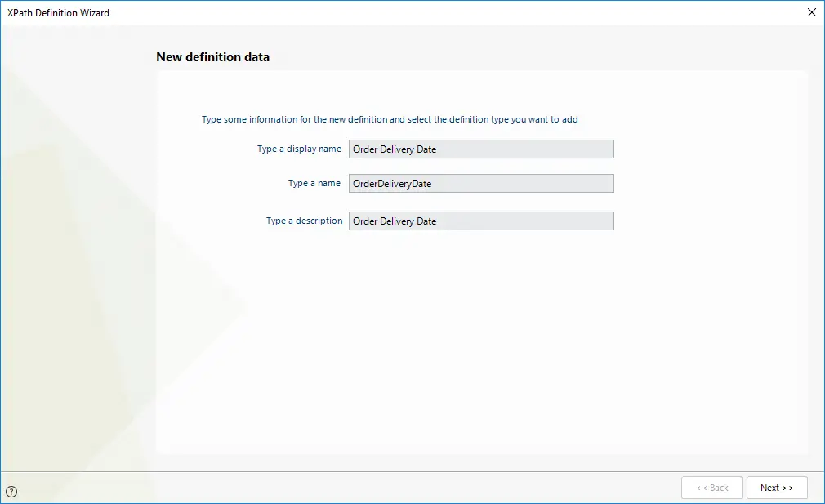This screenshot has height=504, width=825.
Task: Click the << Back button
Action: click(x=711, y=488)
